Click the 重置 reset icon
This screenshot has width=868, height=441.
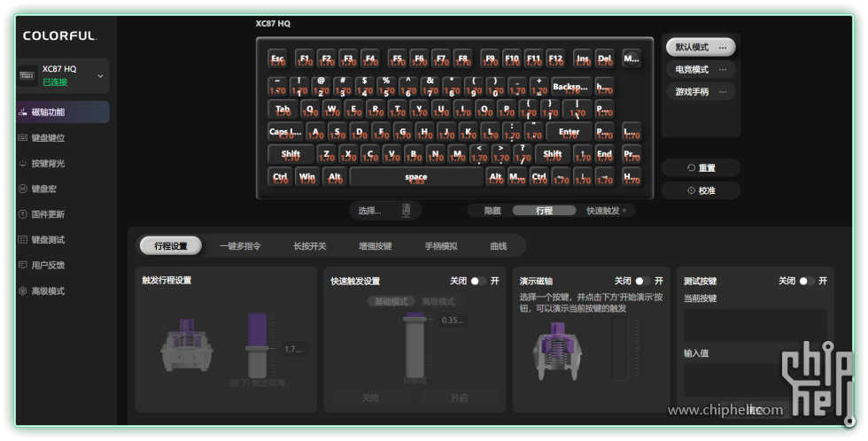pyautogui.click(x=691, y=167)
